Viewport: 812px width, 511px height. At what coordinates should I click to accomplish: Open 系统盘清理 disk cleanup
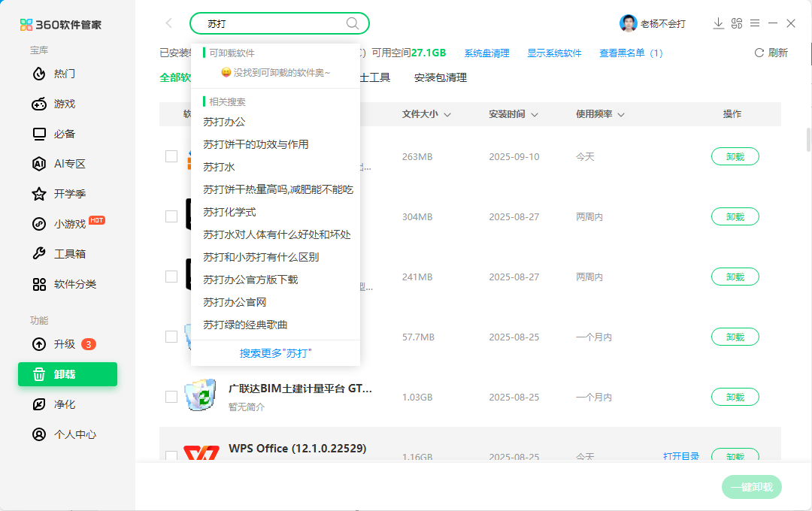tap(486, 53)
